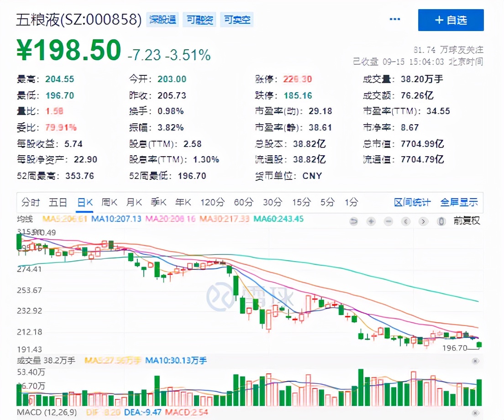Click the MA5 moving average label
The width and height of the screenshot is (504, 420).
click(65, 219)
